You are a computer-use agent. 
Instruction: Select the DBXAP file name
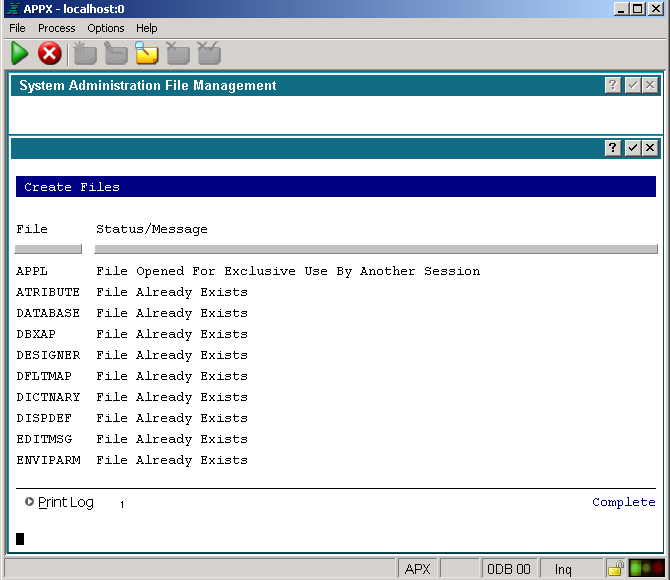click(36, 334)
